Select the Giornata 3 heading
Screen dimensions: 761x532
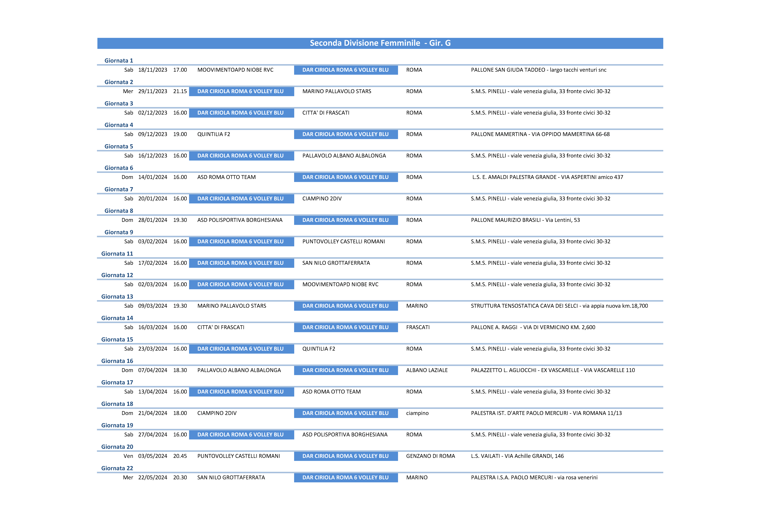click(119, 104)
